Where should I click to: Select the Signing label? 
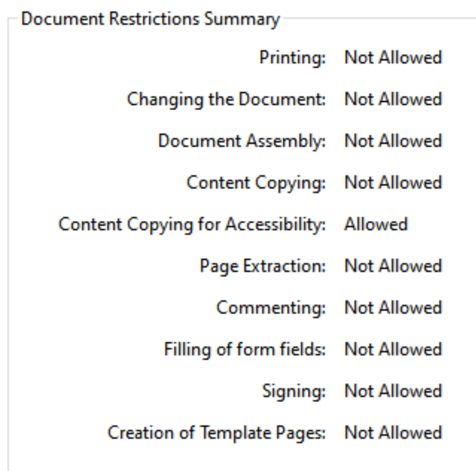tap(294, 391)
